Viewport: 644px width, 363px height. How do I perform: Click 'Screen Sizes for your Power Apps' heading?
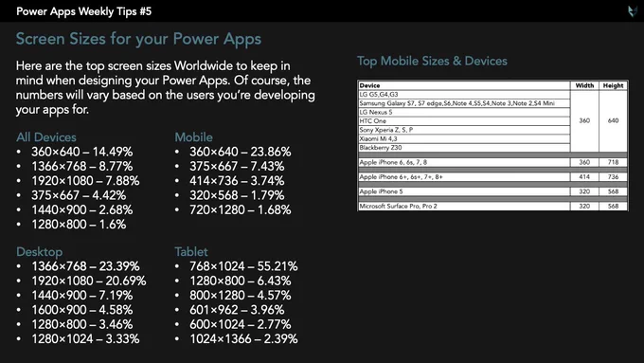[138, 39]
